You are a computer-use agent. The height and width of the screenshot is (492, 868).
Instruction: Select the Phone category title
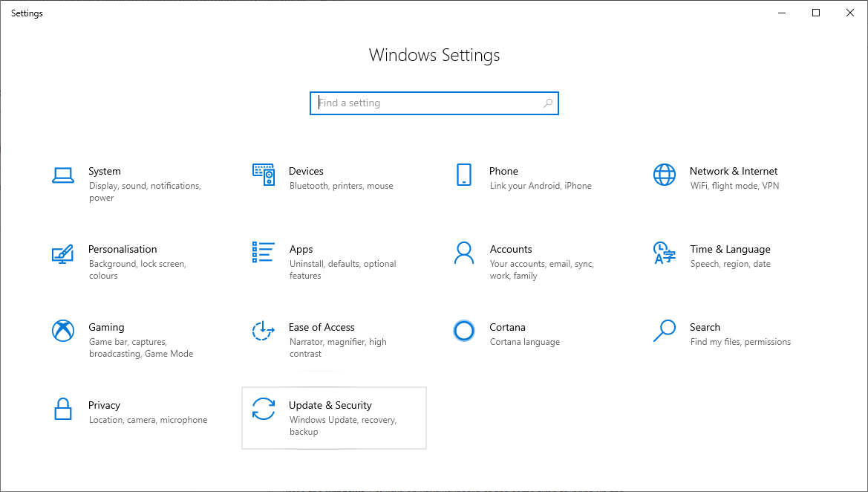(x=503, y=171)
